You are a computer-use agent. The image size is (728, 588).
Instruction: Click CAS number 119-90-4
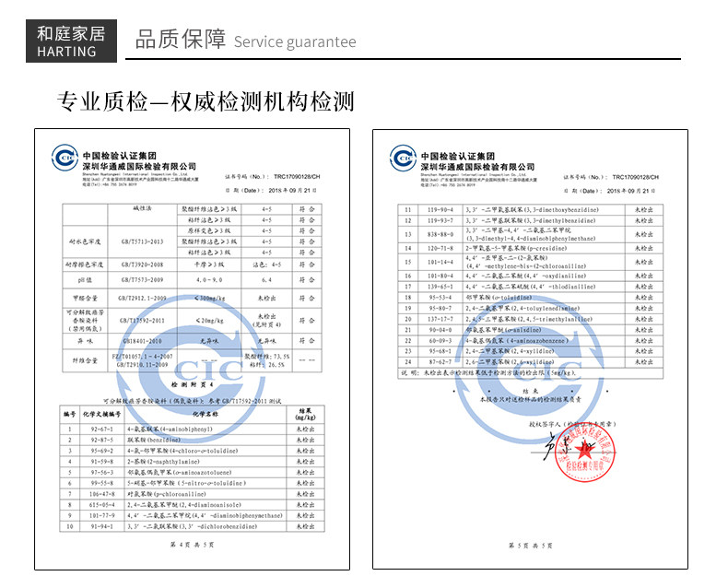coord(440,210)
